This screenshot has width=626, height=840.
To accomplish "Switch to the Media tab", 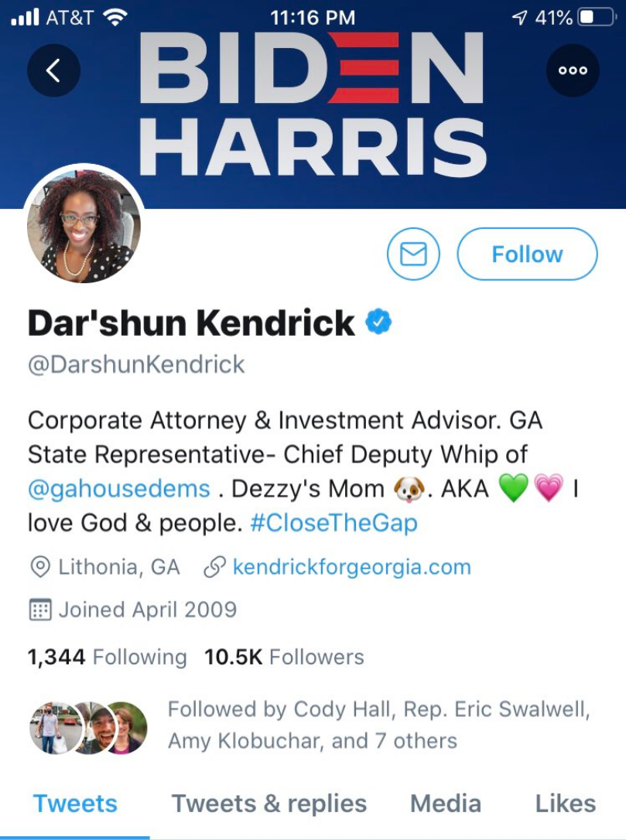I will click(446, 804).
